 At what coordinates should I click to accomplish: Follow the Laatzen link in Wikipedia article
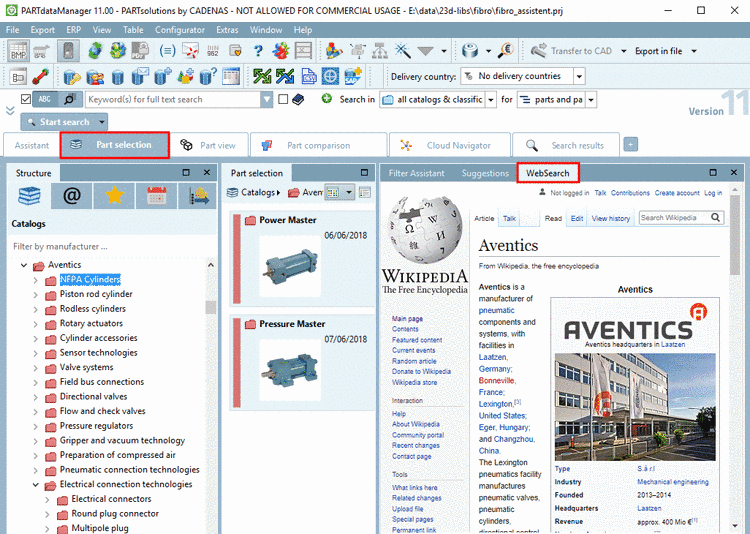pyautogui.click(x=494, y=357)
